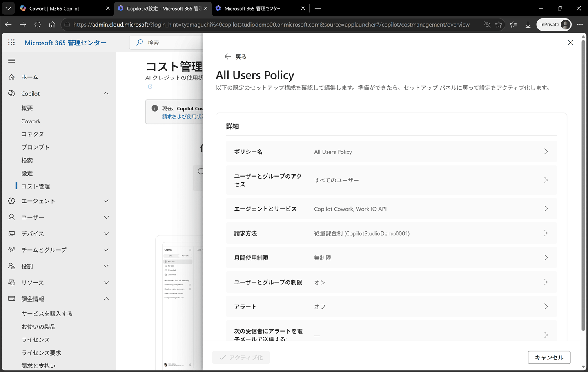Image resolution: width=588 pixels, height=372 pixels.
Task: Refresh the browser page
Action: point(38,25)
